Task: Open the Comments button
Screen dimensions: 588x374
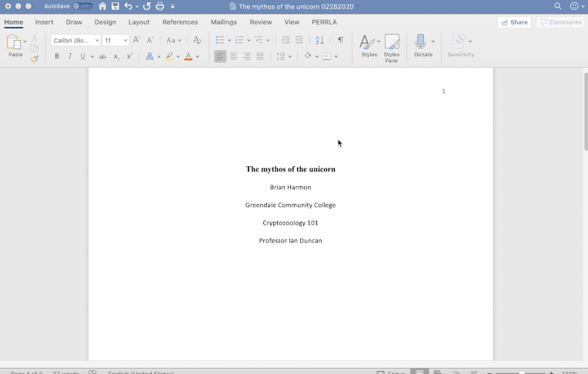Action: click(x=560, y=22)
